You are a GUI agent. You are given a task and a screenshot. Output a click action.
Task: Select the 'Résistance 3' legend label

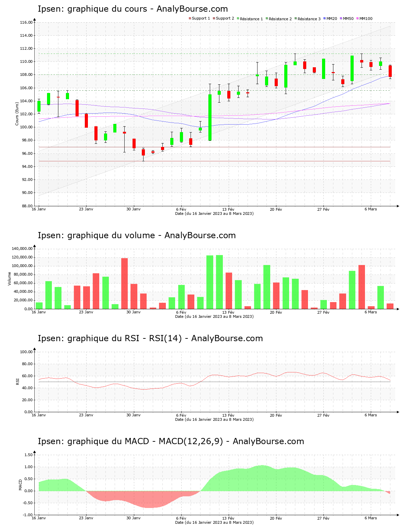click(309, 19)
